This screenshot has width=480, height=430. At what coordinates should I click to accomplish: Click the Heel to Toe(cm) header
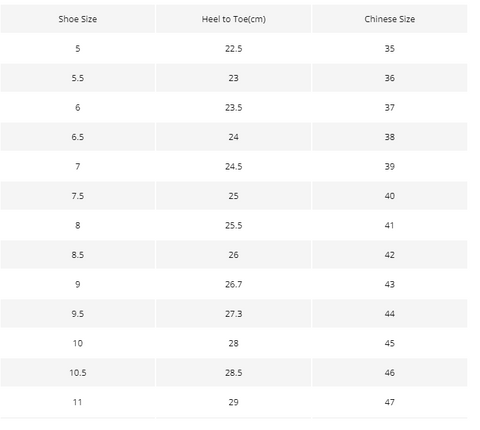tap(234, 19)
